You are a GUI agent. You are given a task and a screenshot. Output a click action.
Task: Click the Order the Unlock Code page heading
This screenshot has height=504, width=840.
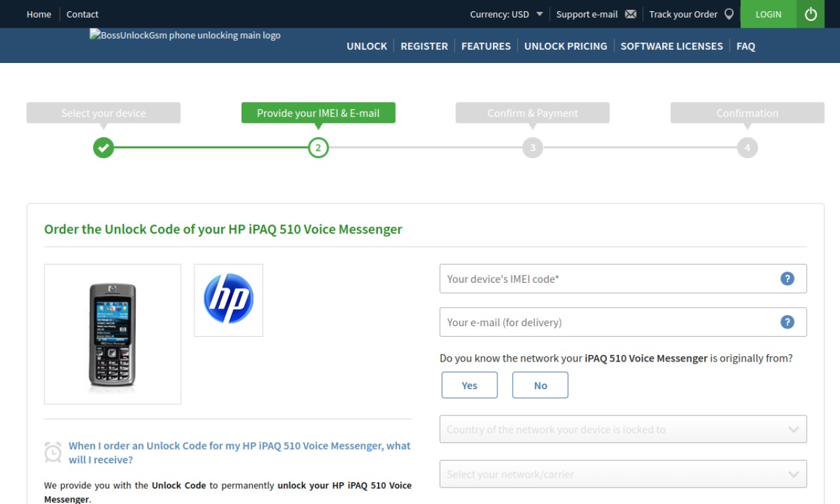[x=223, y=229]
